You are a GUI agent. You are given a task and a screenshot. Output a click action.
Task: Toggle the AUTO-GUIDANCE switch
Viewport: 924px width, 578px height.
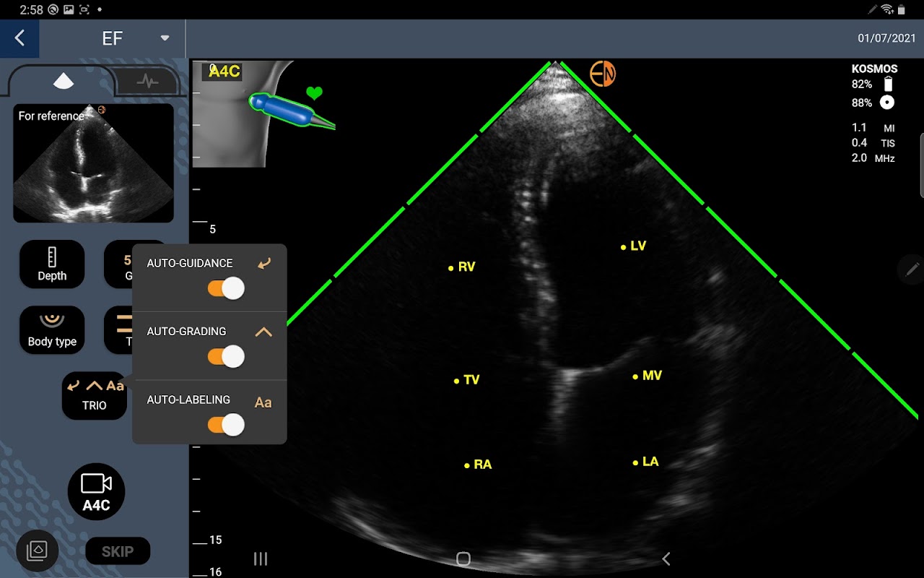pyautogui.click(x=226, y=289)
